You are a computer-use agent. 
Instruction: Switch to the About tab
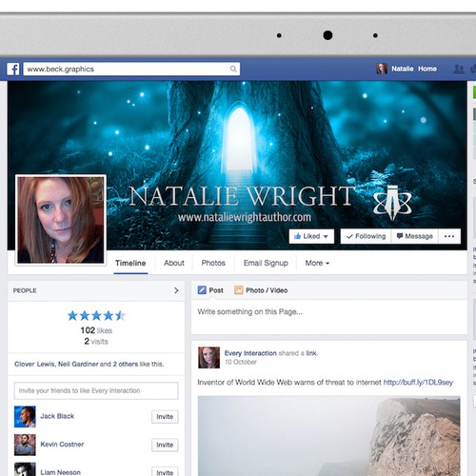(174, 263)
